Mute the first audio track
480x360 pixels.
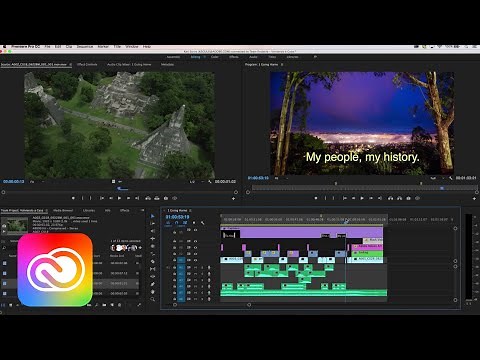196,267
